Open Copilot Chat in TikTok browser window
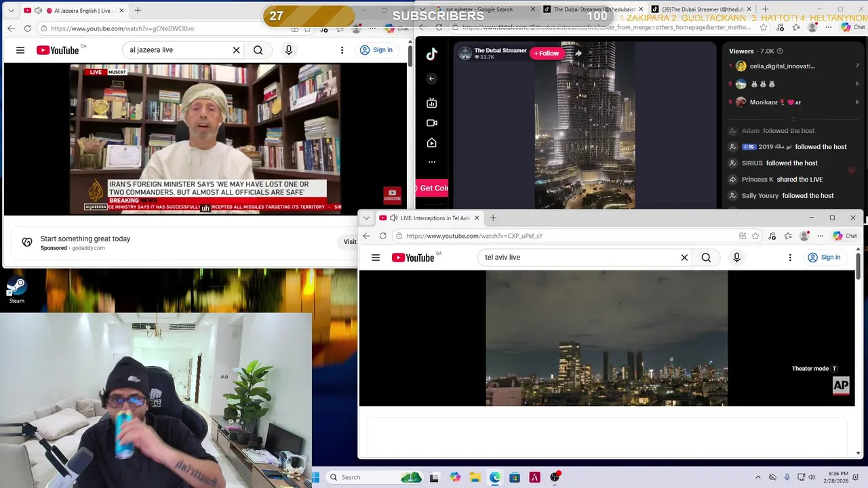The width and height of the screenshot is (868, 488). (x=853, y=28)
